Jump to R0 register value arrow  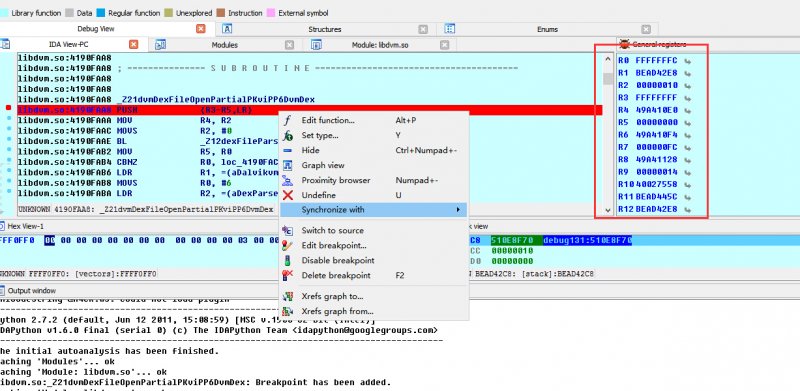click(x=687, y=61)
